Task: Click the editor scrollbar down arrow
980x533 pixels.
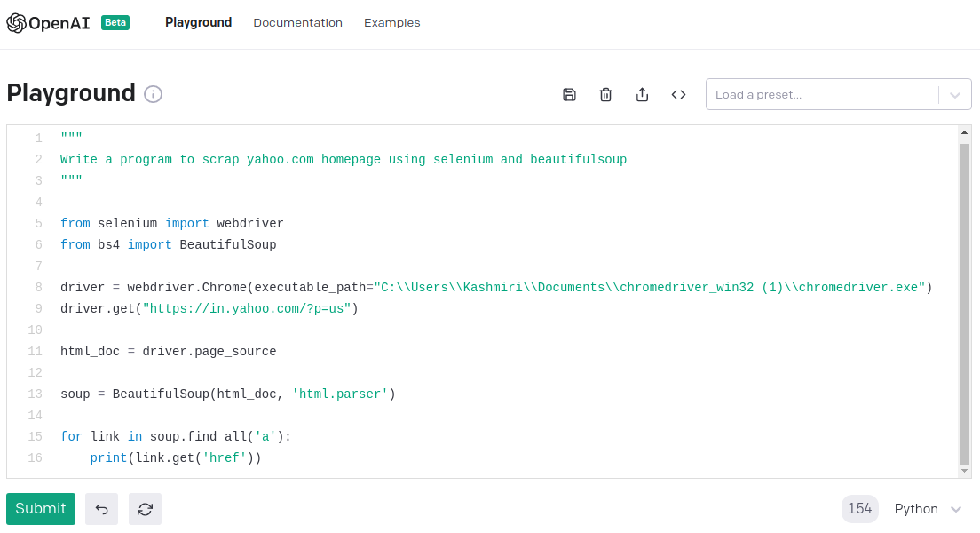Action: [965, 471]
